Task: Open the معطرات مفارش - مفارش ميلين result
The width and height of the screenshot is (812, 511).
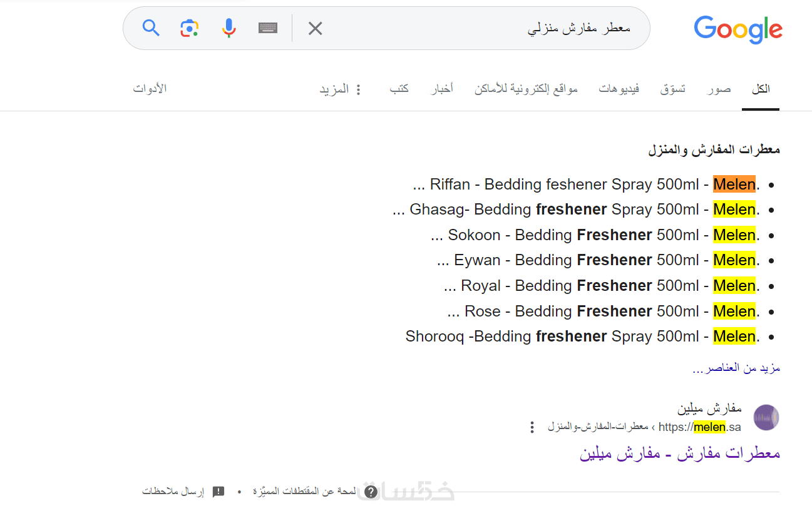Action: (680, 453)
